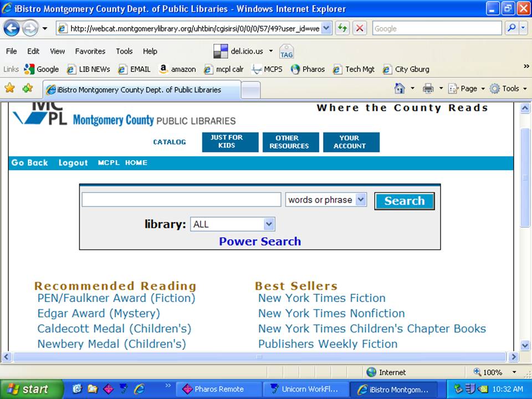The image size is (532, 399).
Task: Switch to Pharos Remote taskbar window
Action: (219, 389)
